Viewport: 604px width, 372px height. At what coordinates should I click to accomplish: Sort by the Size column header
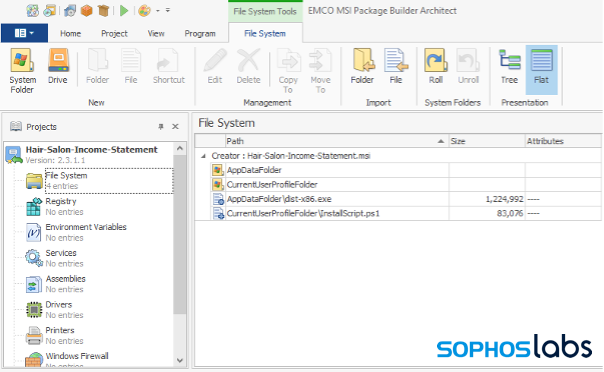coord(487,141)
